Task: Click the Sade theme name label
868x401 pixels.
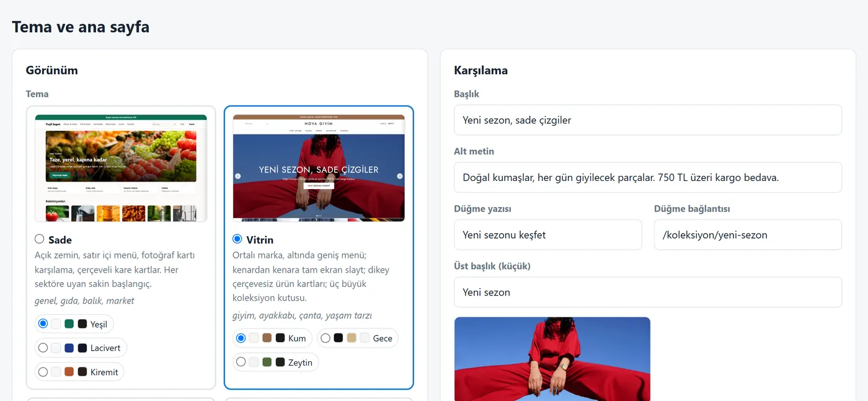Action: tap(60, 239)
